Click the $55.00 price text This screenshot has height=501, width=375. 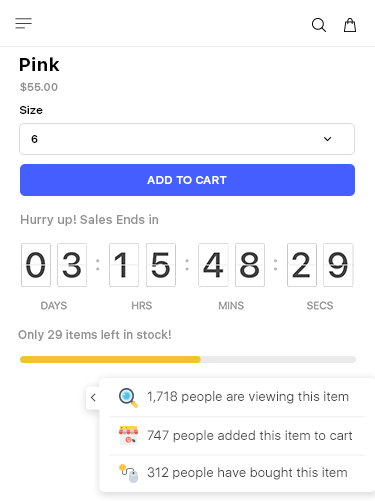tap(39, 87)
